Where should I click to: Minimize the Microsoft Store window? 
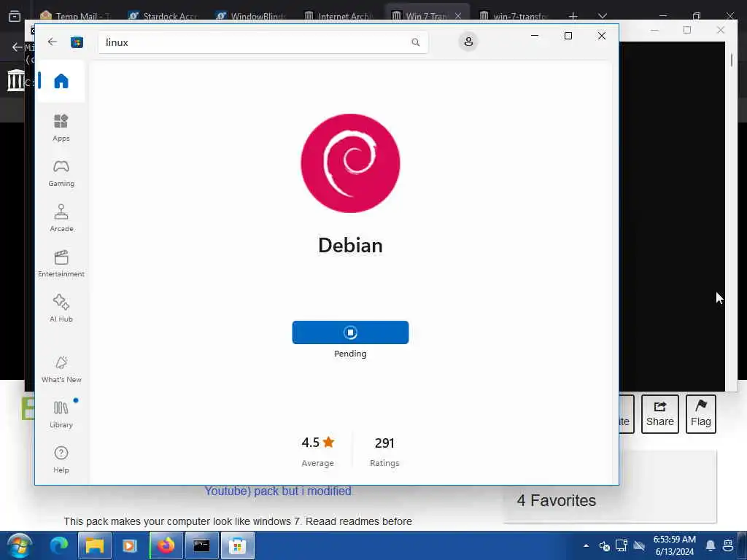[x=535, y=36]
